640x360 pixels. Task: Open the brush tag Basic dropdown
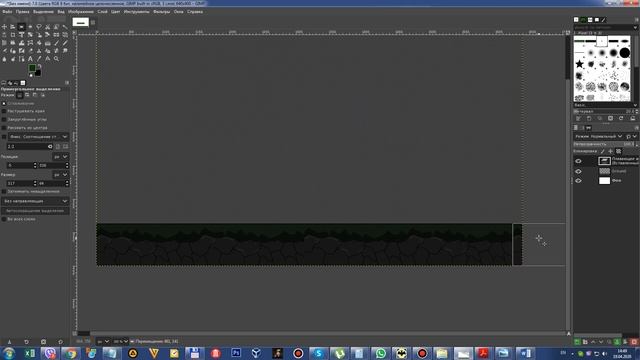605,105
